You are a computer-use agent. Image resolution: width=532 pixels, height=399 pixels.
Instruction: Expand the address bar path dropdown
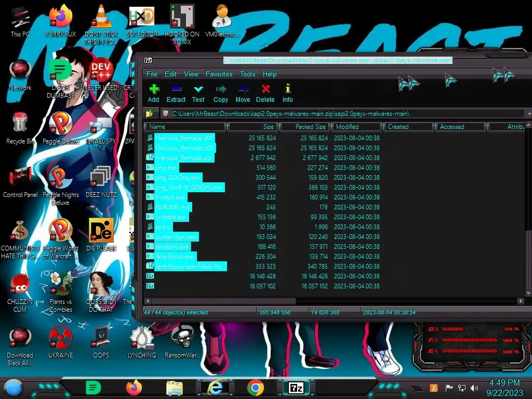528,114
